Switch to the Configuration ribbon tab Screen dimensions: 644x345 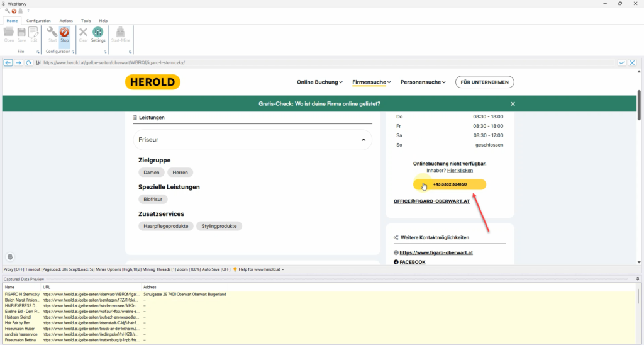tap(38, 21)
